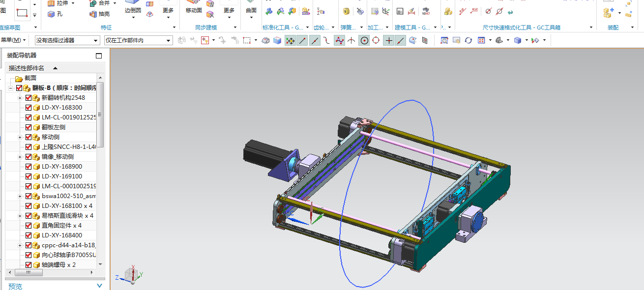Open the selection filter dropdown 没有选择过滤器
This screenshot has width=644, height=290.
67,40
